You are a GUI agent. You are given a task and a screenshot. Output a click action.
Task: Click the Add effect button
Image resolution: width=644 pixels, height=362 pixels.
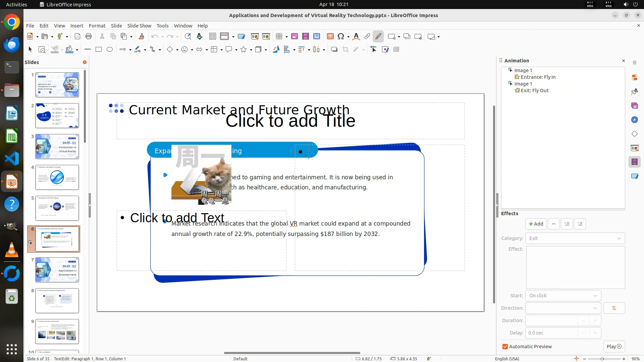pos(536,224)
